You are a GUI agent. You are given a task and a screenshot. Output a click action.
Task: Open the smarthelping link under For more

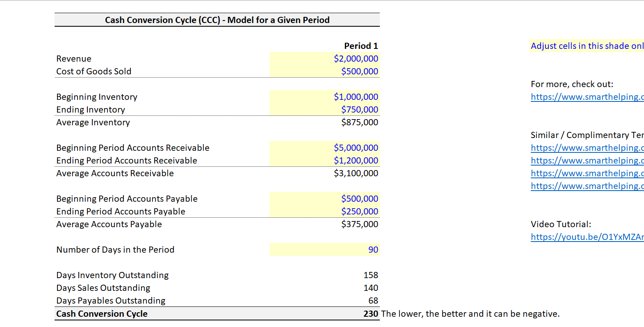tap(587, 97)
